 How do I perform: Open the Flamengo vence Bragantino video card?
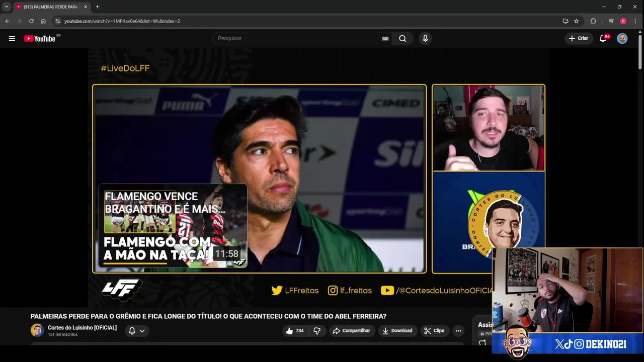(173, 226)
